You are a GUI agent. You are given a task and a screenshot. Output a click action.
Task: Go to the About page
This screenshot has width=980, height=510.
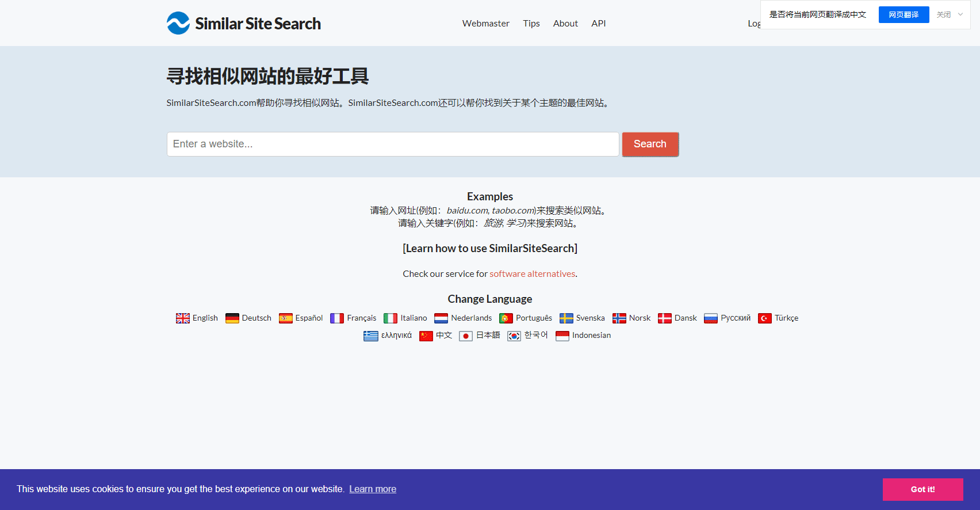565,24
